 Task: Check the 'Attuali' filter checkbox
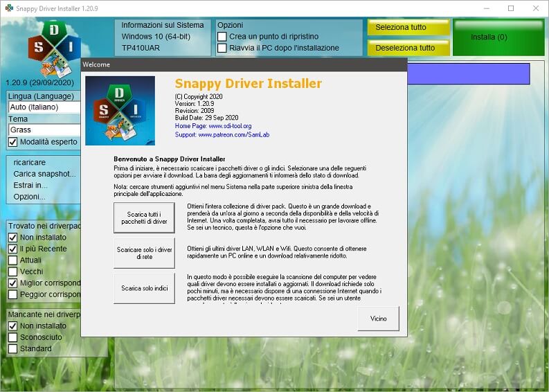pos(13,260)
